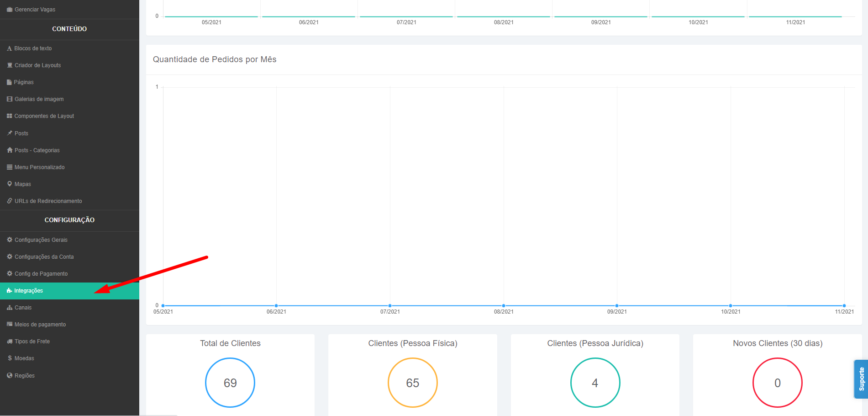Click the Mapas location marker icon
This screenshot has width=868, height=416.
point(10,184)
